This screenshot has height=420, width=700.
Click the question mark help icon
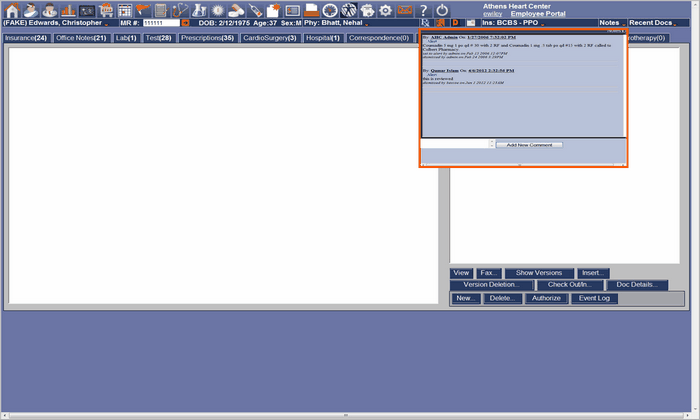coord(423,9)
